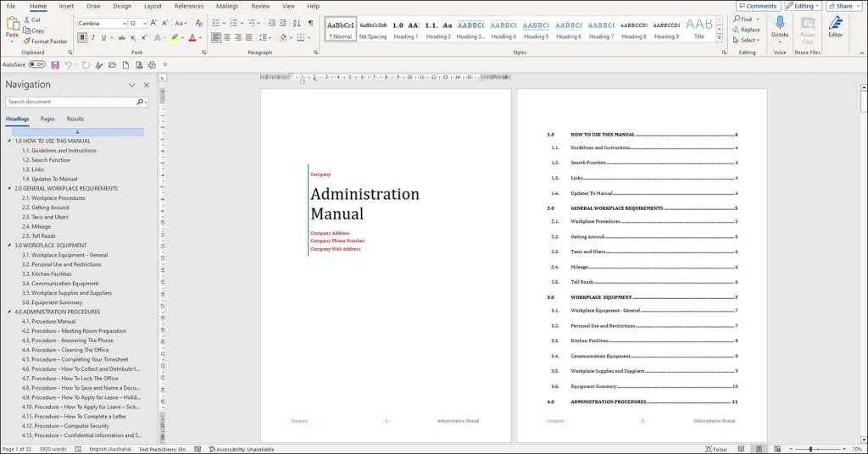Close the Navigation pane
This screenshot has width=868, height=454.
146,86
